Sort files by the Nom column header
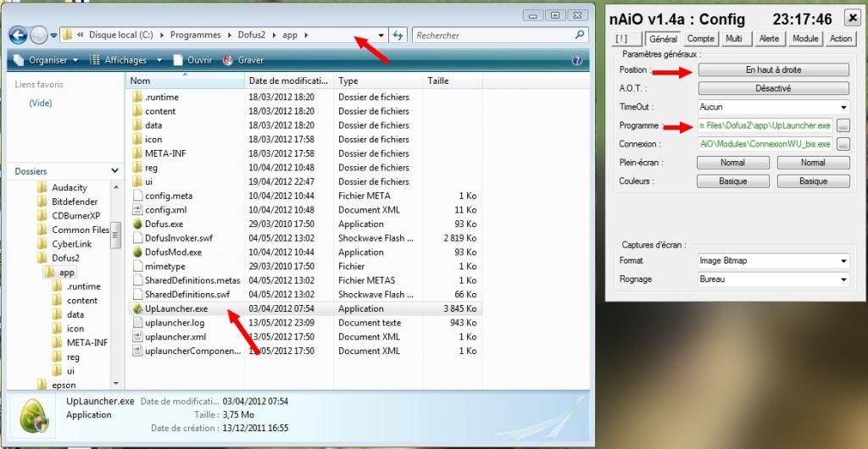The image size is (868, 449). (x=185, y=80)
